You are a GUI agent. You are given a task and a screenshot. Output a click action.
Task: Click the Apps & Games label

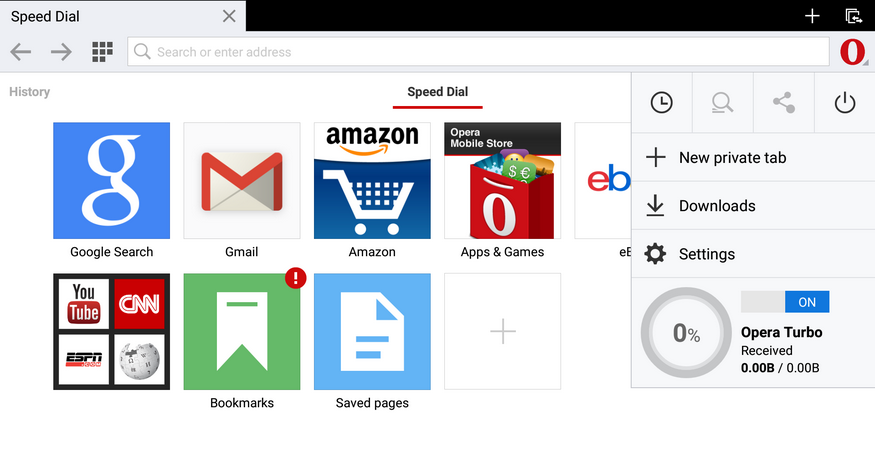click(502, 252)
